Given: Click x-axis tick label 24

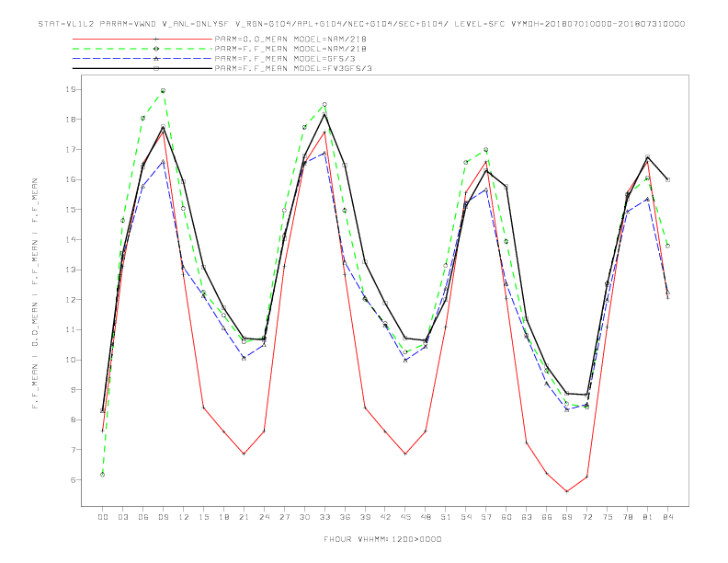Looking at the screenshot, I should [x=264, y=517].
